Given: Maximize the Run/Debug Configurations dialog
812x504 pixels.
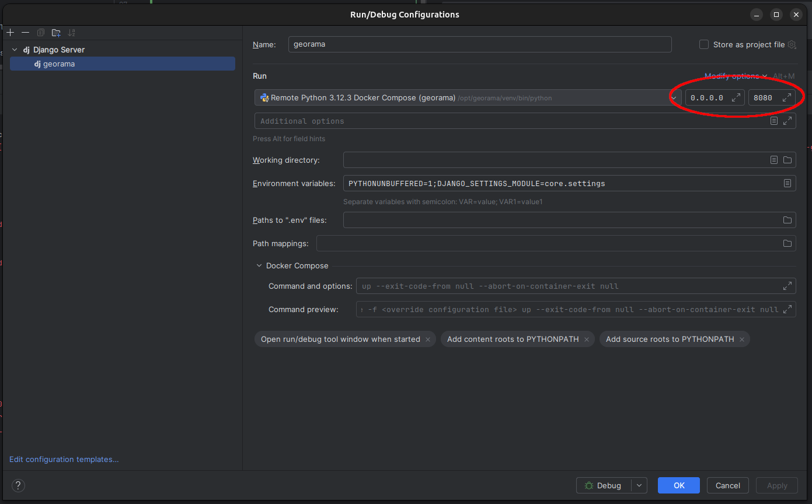Looking at the screenshot, I should [x=776, y=15].
